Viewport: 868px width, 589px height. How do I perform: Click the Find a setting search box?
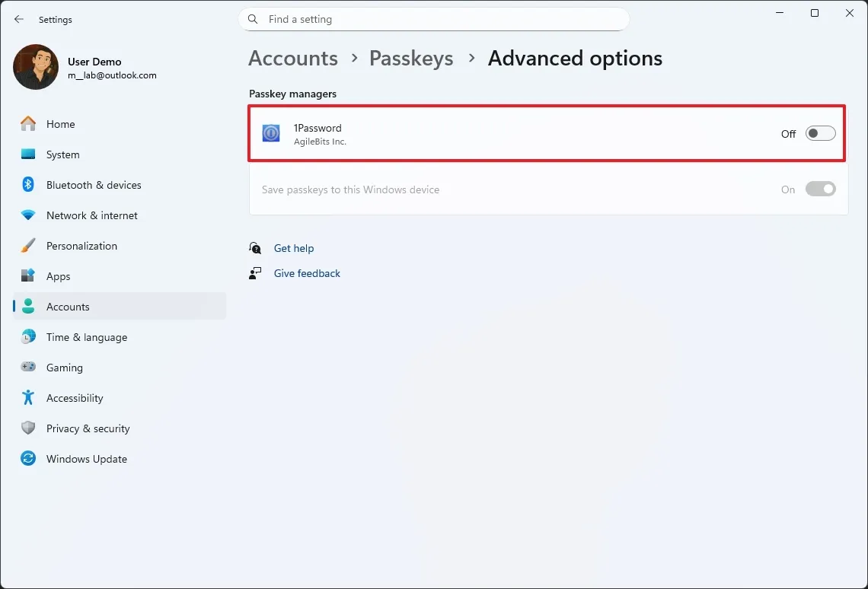point(434,19)
